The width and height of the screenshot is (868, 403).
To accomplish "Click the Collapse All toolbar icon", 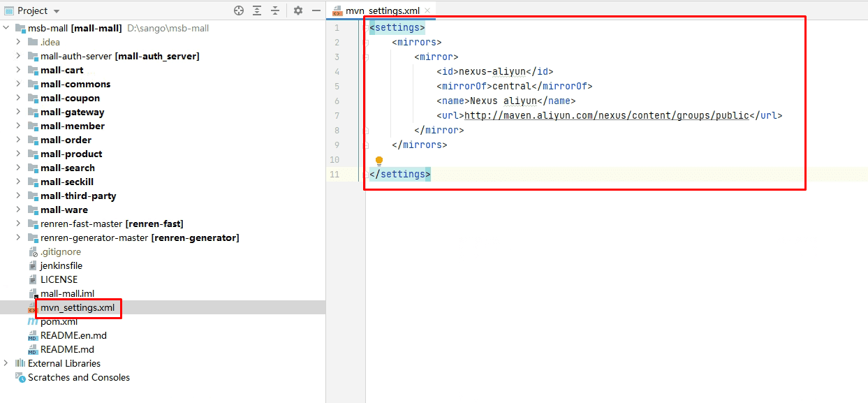I will click(x=275, y=10).
